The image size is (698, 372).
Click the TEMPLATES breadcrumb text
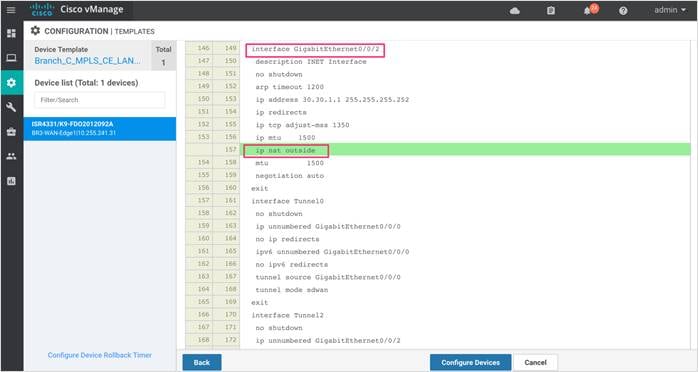click(134, 32)
